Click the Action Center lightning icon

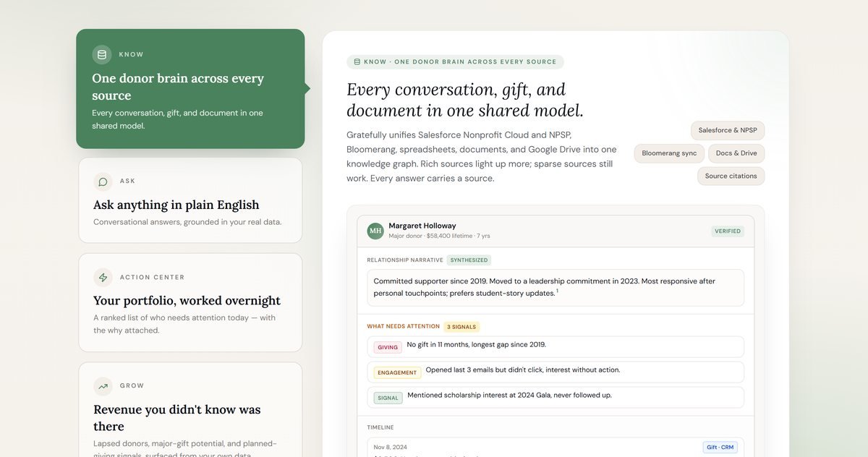[x=103, y=278]
